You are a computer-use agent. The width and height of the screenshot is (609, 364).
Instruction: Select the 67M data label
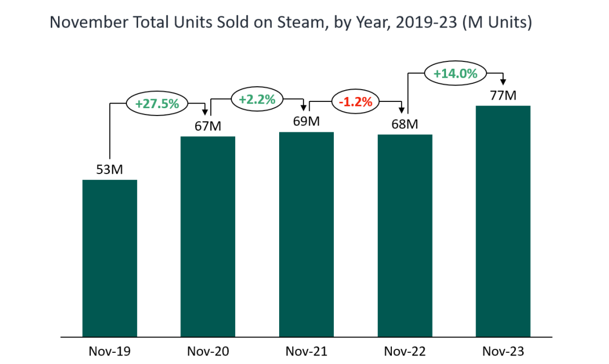click(x=208, y=126)
